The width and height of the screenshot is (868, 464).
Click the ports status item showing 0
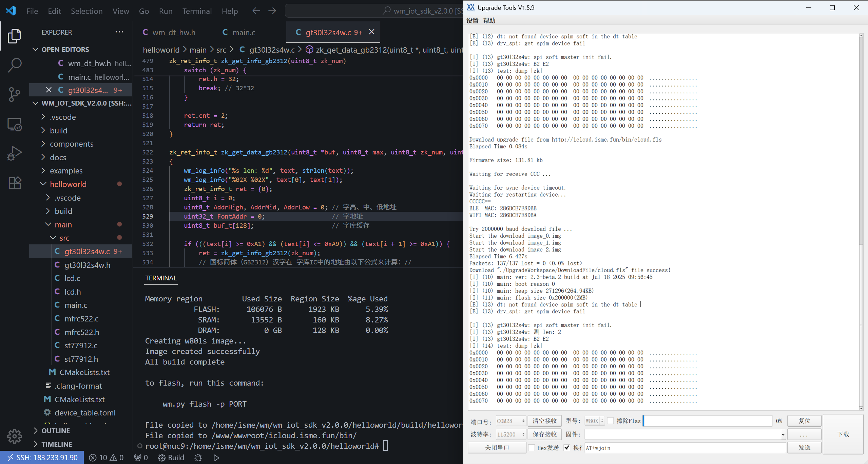click(x=141, y=458)
